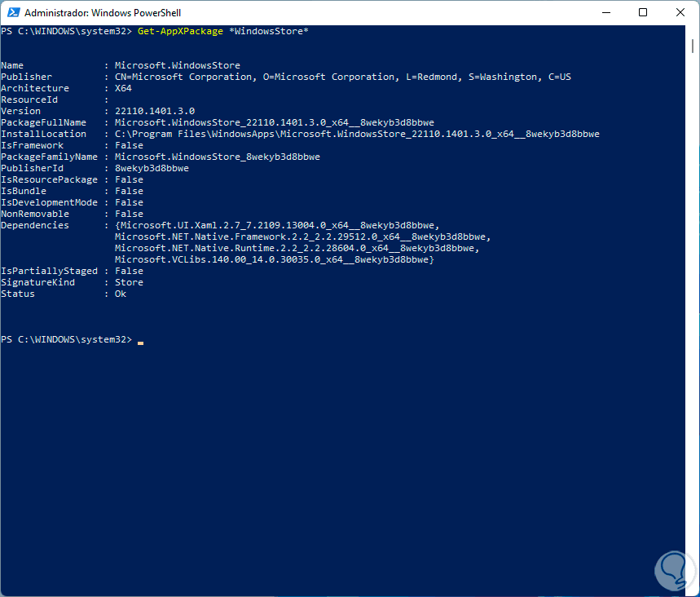The height and width of the screenshot is (597, 700).
Task: Close the Windows PowerShell window
Action: click(x=680, y=13)
